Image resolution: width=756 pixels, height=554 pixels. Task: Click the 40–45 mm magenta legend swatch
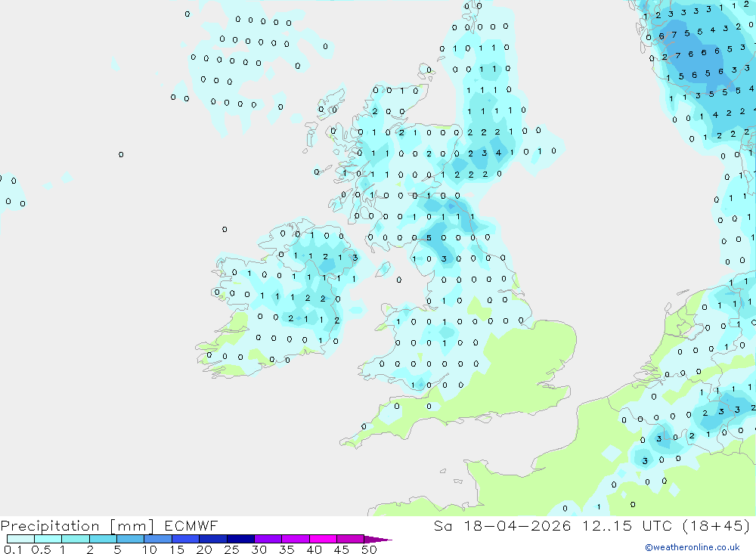pyautogui.click(x=323, y=539)
